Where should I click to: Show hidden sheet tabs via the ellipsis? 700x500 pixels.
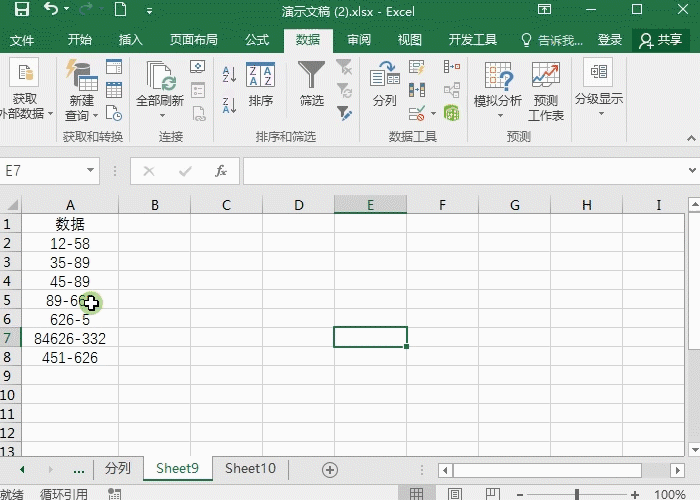(79, 470)
